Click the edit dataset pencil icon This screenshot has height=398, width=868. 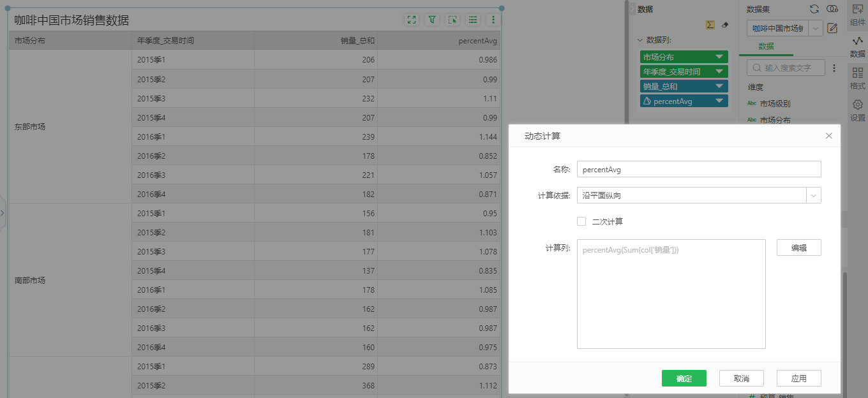point(832,28)
